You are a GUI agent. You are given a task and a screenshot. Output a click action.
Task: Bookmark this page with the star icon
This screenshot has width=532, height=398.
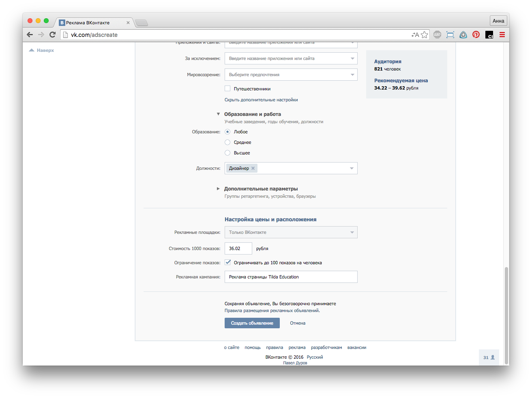[425, 35]
